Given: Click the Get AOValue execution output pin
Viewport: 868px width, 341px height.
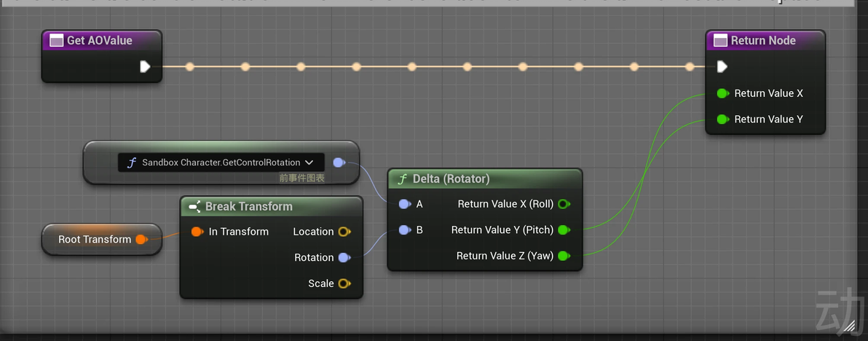Looking at the screenshot, I should click(145, 67).
